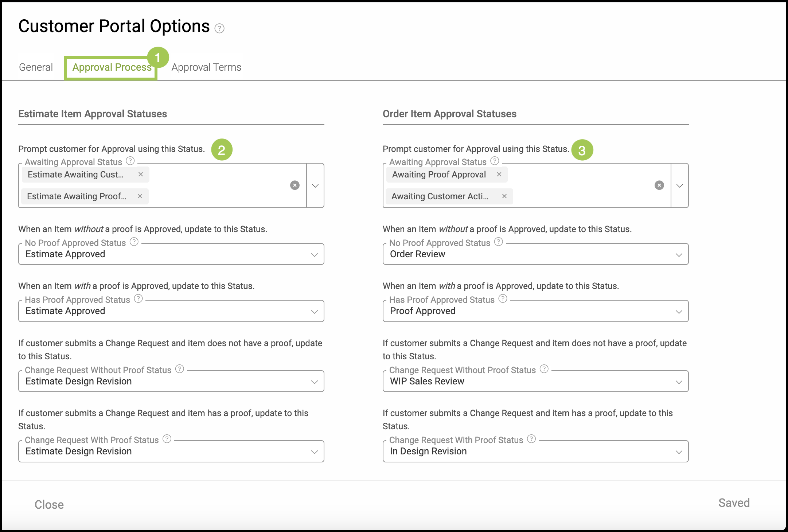Expand estimate Awaiting Approval Status dropdown arrow

click(315, 186)
